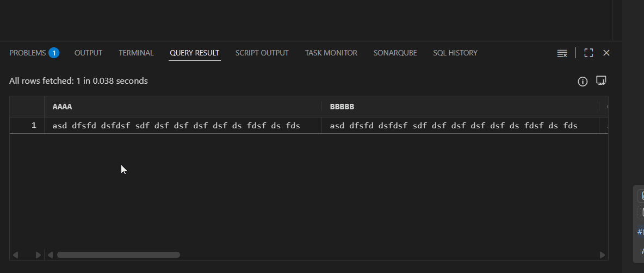Click the horizontal scrollbar thumb
644x273 pixels.
click(118, 255)
